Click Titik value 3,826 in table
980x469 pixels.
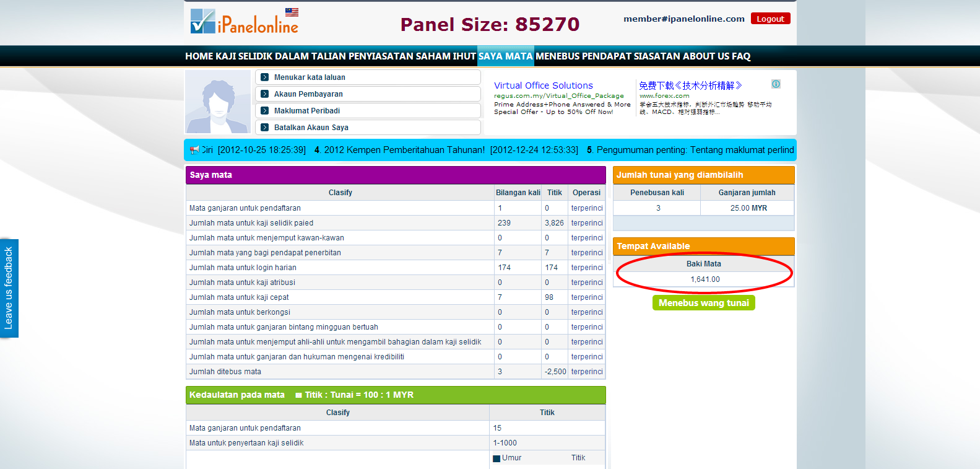tap(554, 223)
